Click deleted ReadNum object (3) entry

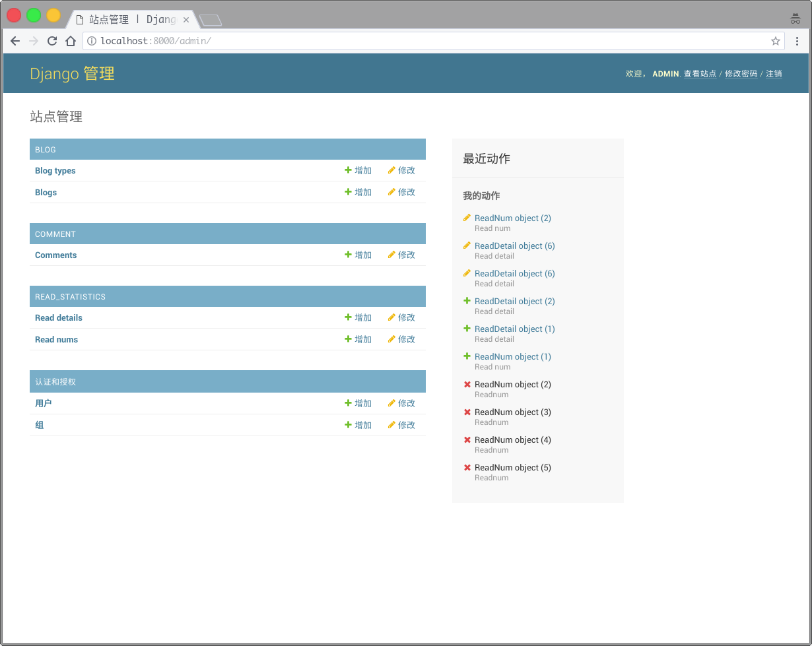(x=513, y=412)
